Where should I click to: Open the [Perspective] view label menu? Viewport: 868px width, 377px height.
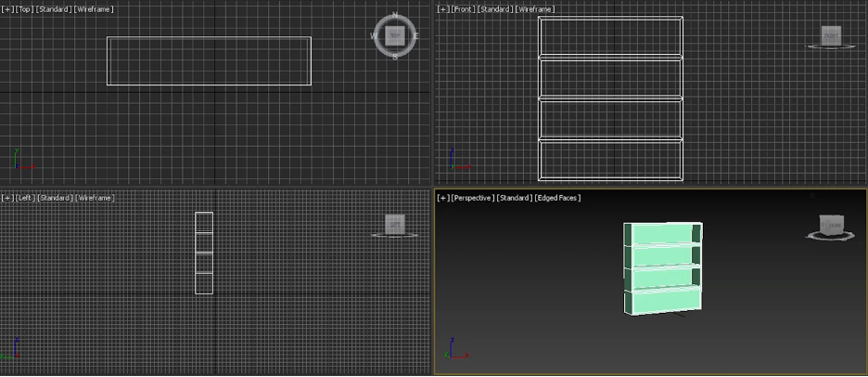(x=472, y=198)
